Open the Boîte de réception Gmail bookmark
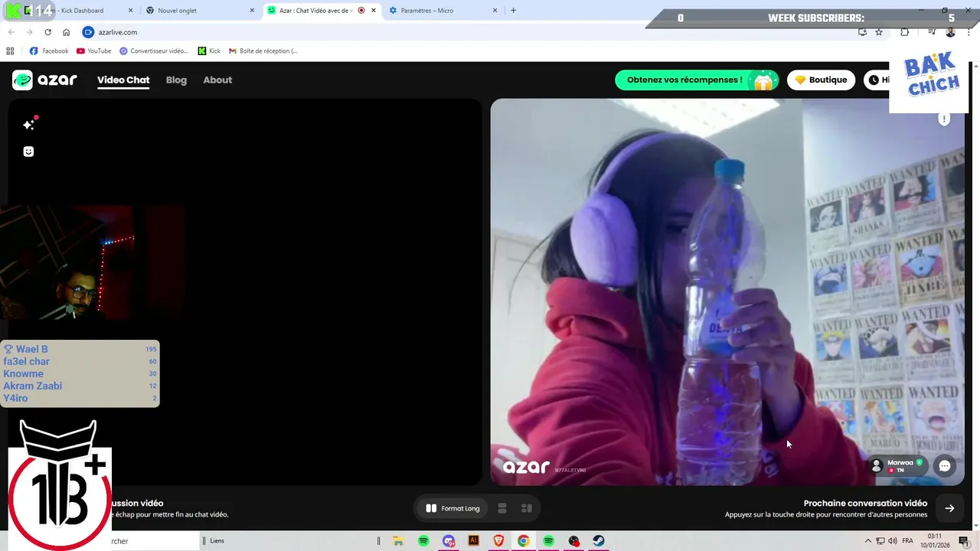 [263, 51]
